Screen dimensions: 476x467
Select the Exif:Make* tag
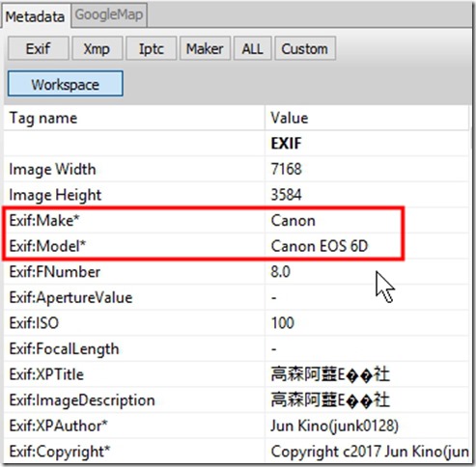point(44,220)
